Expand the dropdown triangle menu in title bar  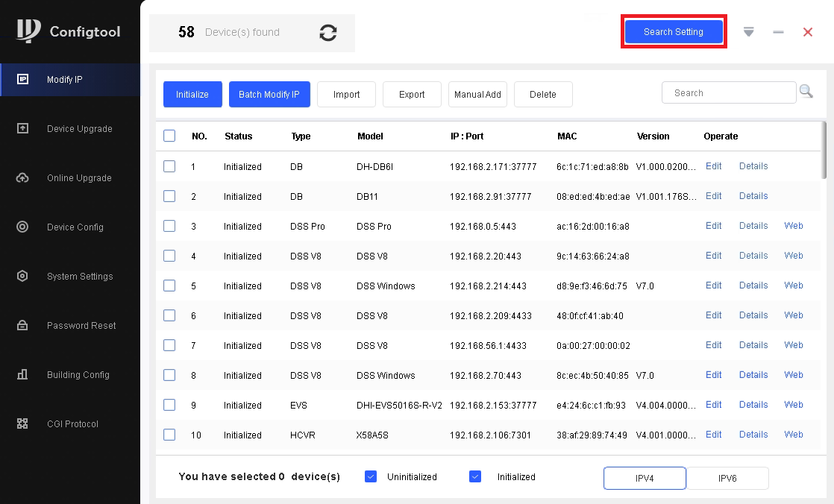pyautogui.click(x=749, y=32)
